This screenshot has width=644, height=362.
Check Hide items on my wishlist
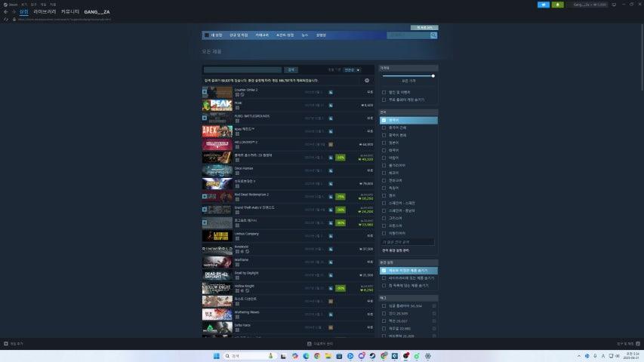coord(384,286)
